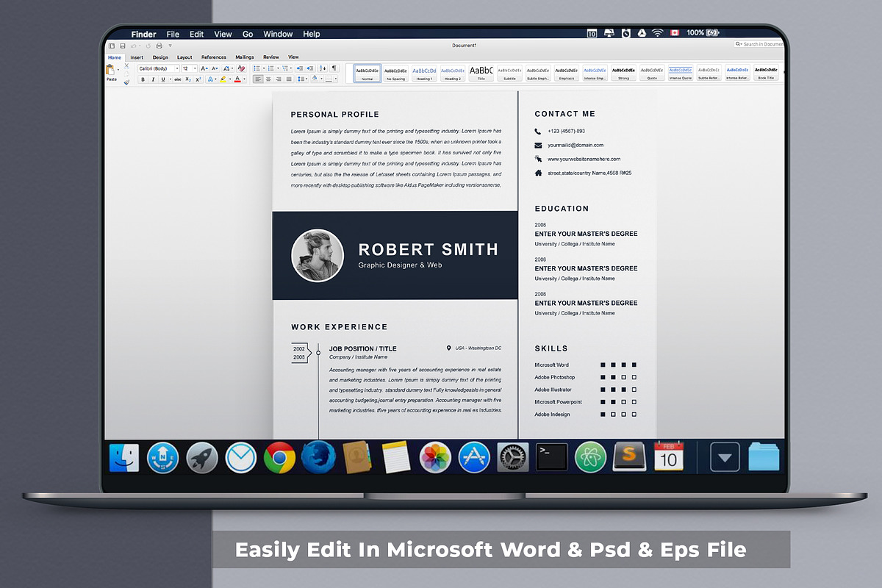The height and width of the screenshot is (588, 882).
Task: Click the Paste clipboard icon
Action: (110, 69)
